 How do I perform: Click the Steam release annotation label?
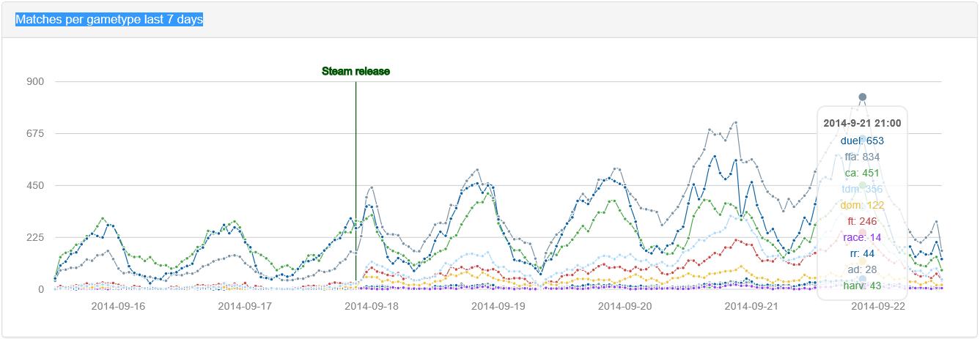tap(355, 71)
